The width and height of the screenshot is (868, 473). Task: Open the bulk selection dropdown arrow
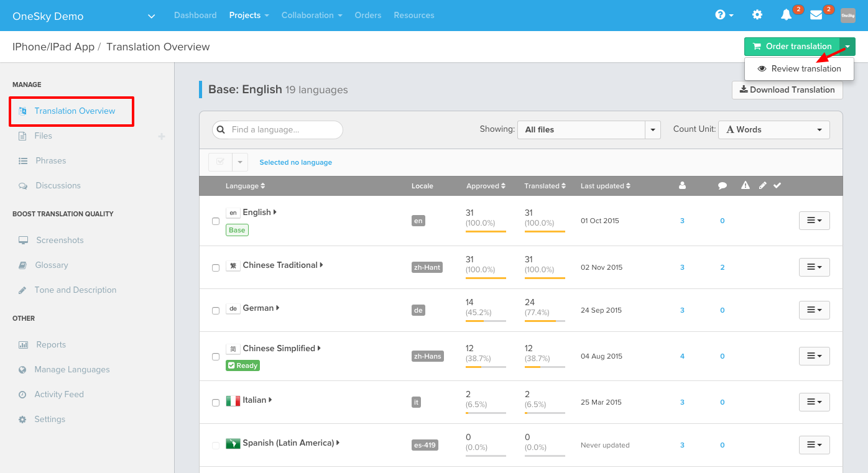pos(240,162)
